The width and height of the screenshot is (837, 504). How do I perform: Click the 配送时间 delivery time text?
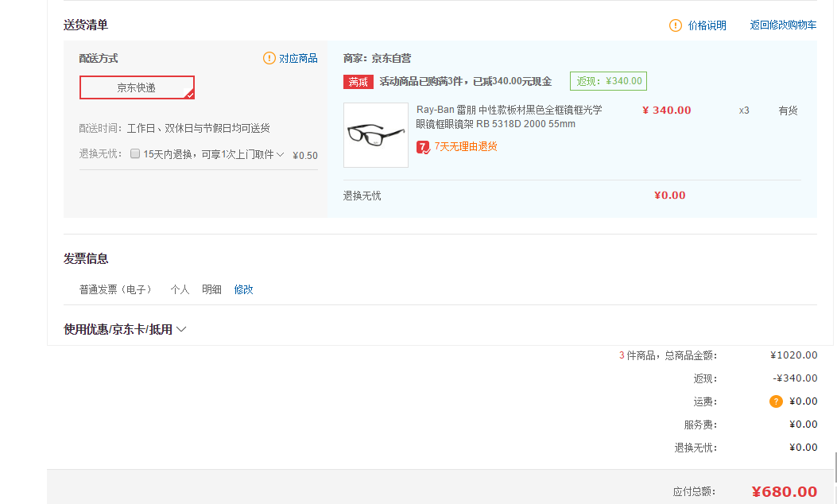[175, 128]
